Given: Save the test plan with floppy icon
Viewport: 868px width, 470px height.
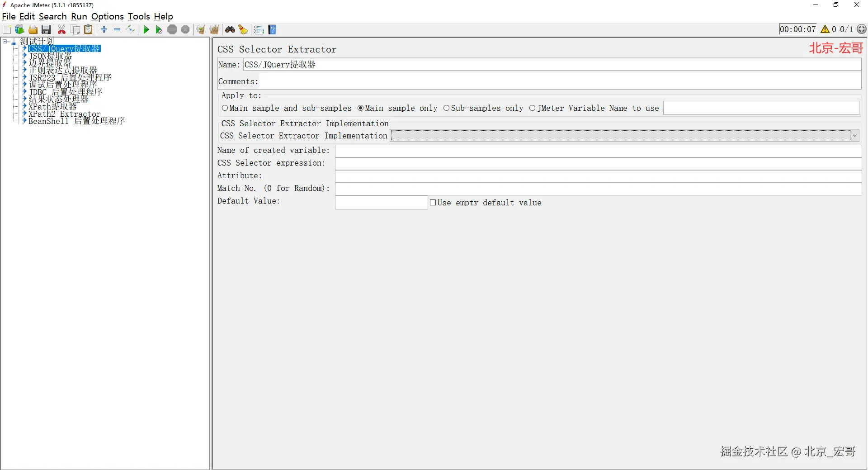Looking at the screenshot, I should click(46, 29).
